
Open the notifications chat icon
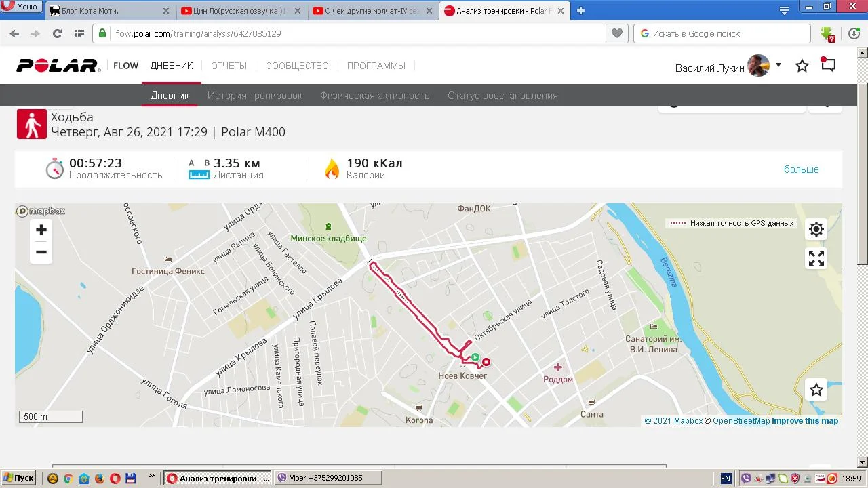(x=828, y=64)
